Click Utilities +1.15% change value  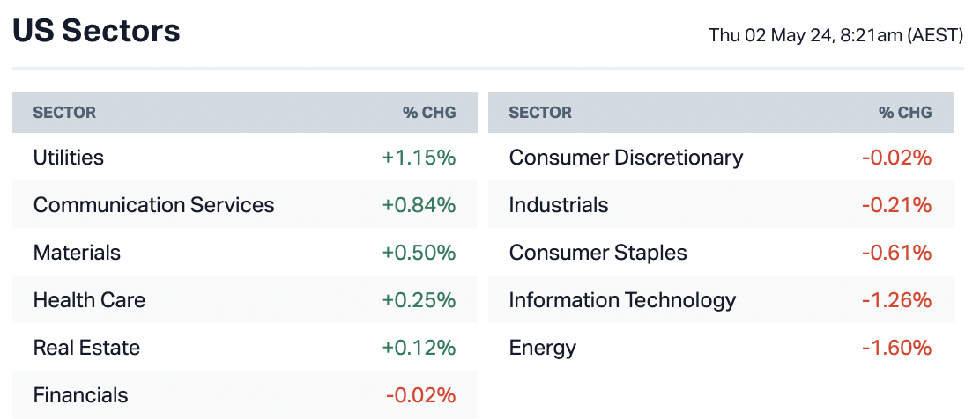click(419, 158)
